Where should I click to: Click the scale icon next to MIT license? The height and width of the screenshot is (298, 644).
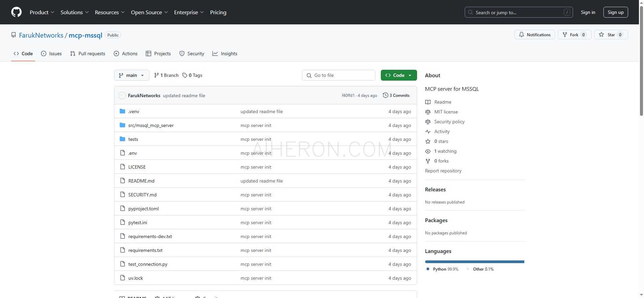(428, 112)
